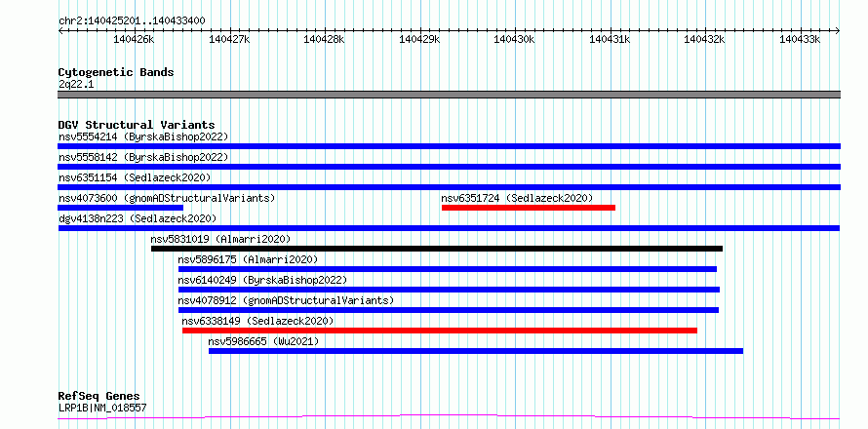Click the nsv5554214 (ByrskaBishop2022) label
Screen dimensions: 868x429
[143, 136]
